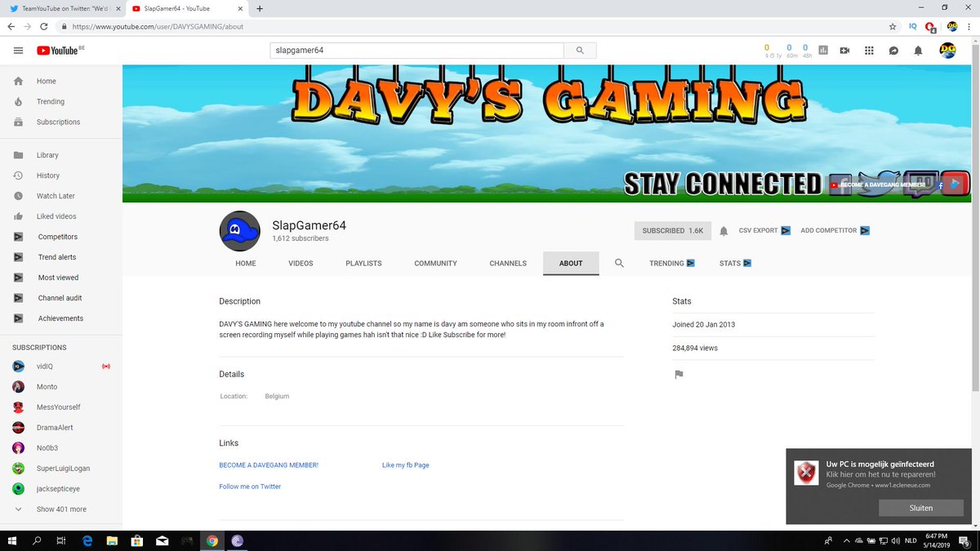Open Windows Action Center notifications
This screenshot has width=980, height=551.
click(x=965, y=540)
